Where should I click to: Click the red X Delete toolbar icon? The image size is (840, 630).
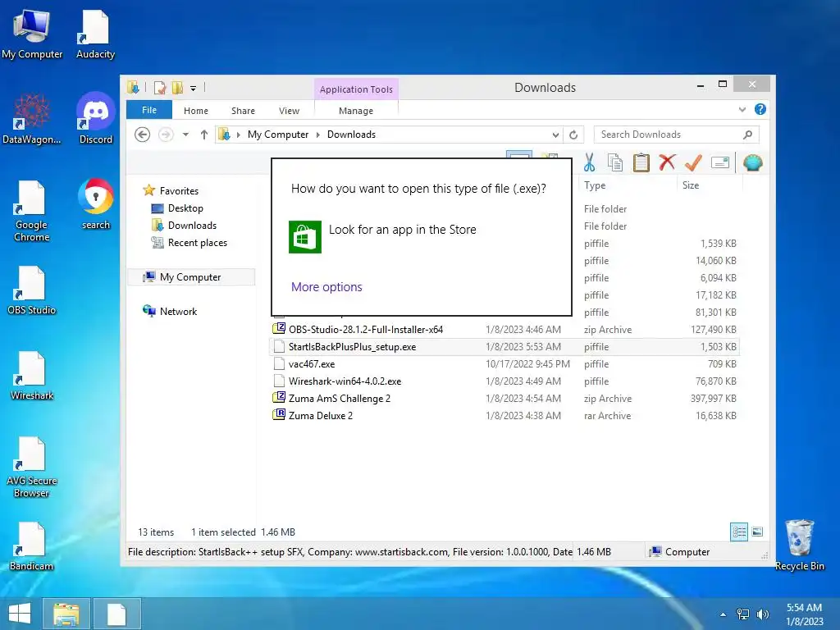[x=667, y=162]
